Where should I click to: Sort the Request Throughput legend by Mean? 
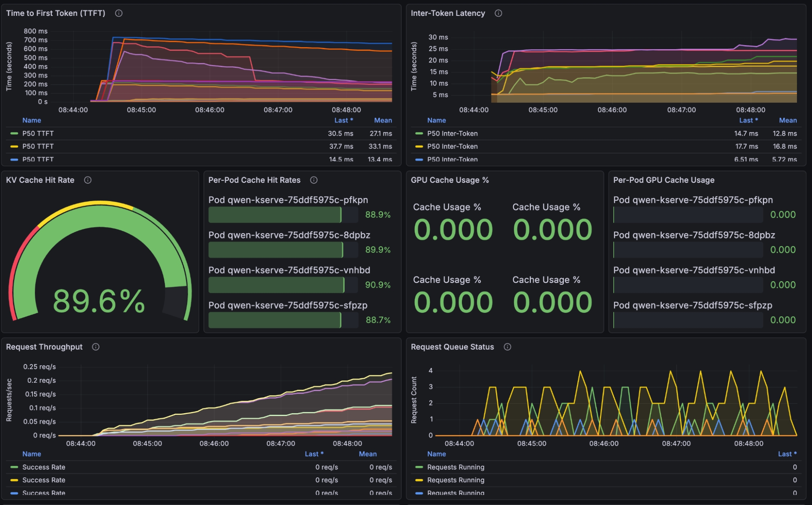click(368, 454)
